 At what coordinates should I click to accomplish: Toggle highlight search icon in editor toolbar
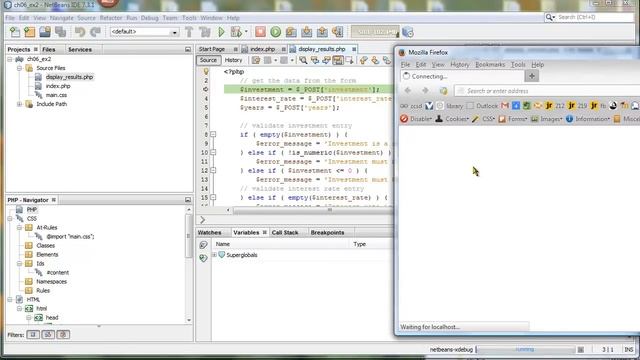[x=338, y=60]
